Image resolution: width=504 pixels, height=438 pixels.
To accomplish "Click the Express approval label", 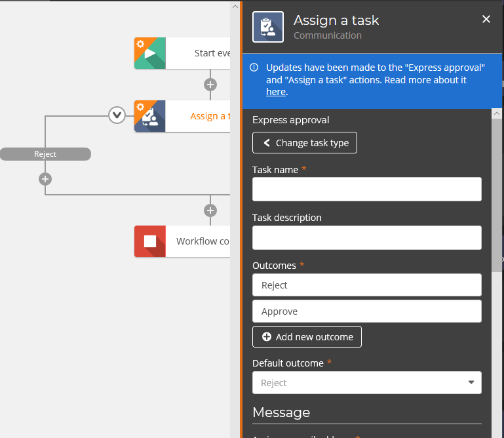I will [x=290, y=120].
